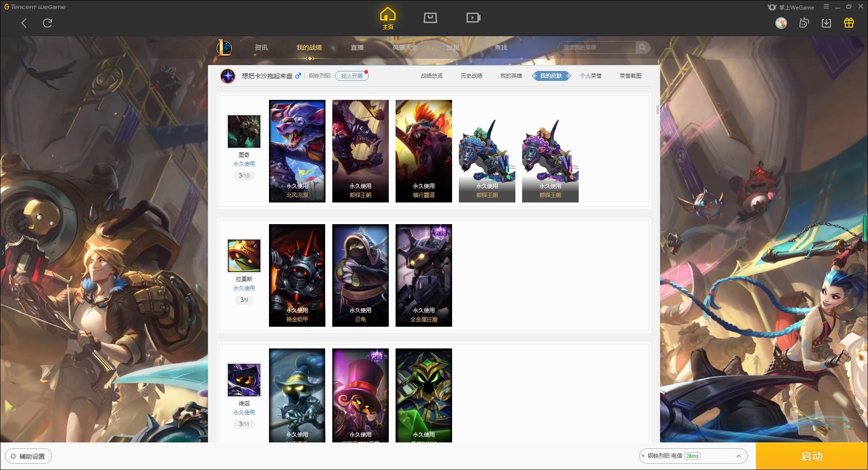Open the 直播 tab

(x=357, y=47)
